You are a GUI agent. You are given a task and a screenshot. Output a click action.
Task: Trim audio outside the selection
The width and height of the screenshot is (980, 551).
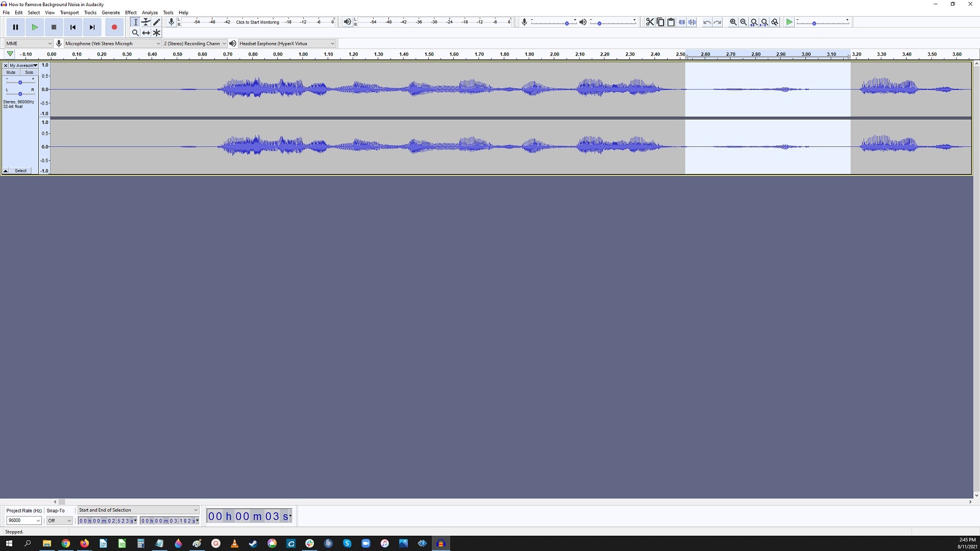point(681,22)
